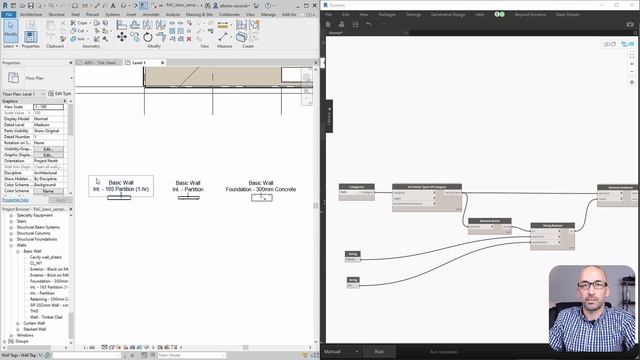Collapse the Basic Wall node
Screen dimensions: 640x360
18,251
